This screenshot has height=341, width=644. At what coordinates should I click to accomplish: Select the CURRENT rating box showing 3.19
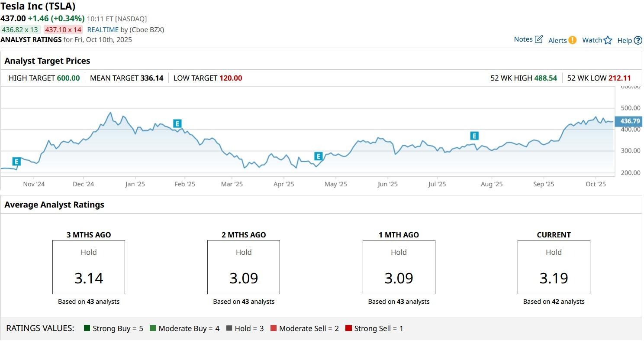click(x=554, y=267)
